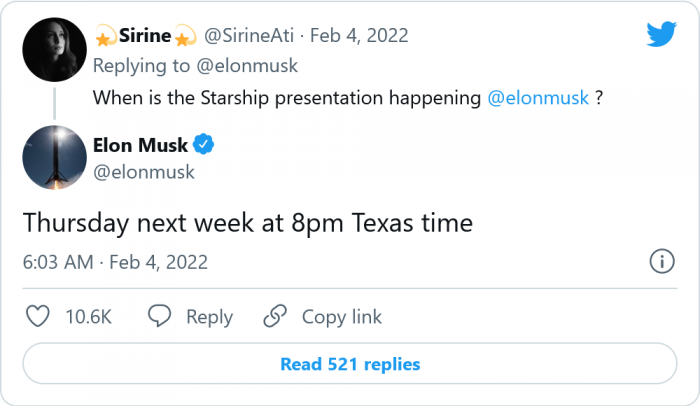Click the Copy link text label
Screen dimensions: 700x406
(341, 317)
